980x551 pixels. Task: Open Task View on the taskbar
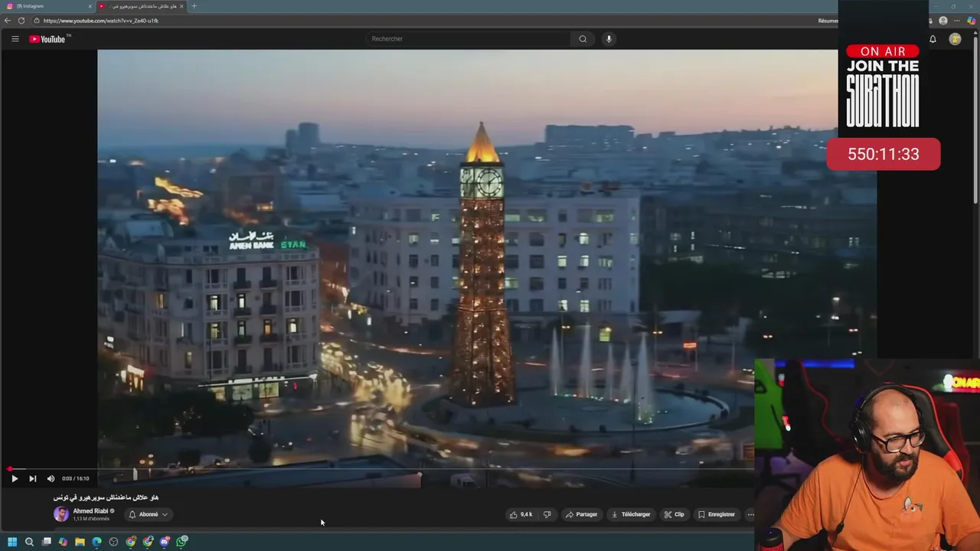pyautogui.click(x=46, y=542)
